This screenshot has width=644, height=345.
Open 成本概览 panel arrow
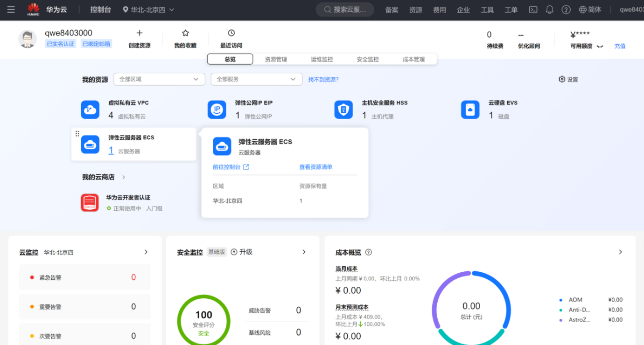tap(621, 252)
